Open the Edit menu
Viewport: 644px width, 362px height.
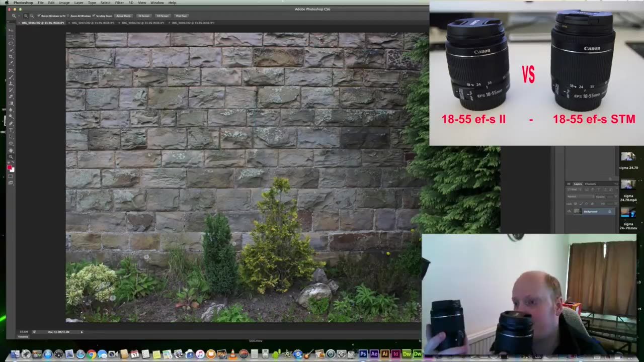51,3
